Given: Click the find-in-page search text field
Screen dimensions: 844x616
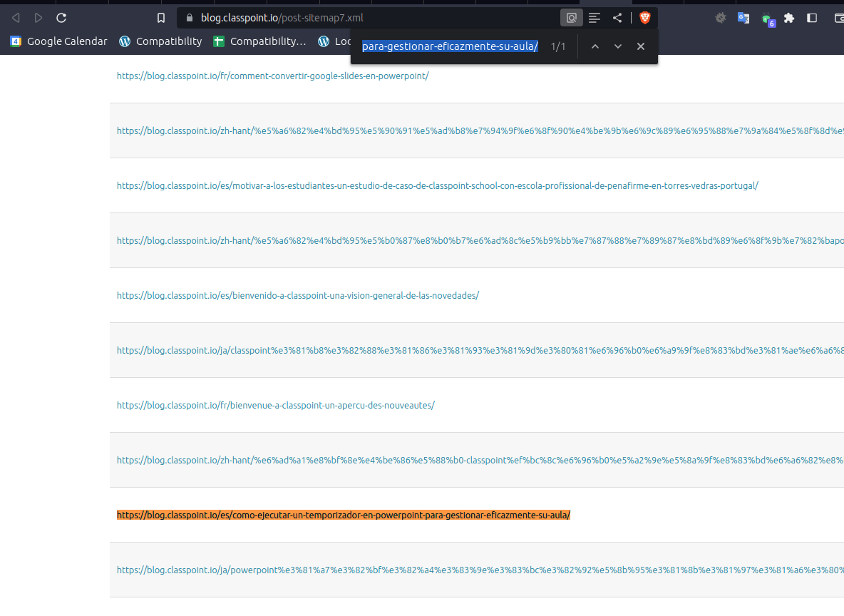Looking at the screenshot, I should (450, 46).
